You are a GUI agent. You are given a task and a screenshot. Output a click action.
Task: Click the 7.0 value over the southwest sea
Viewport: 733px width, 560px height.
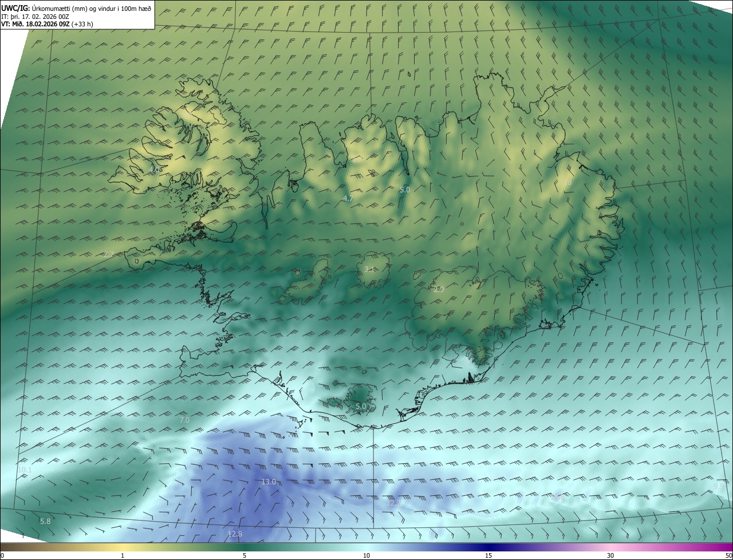tap(184, 420)
